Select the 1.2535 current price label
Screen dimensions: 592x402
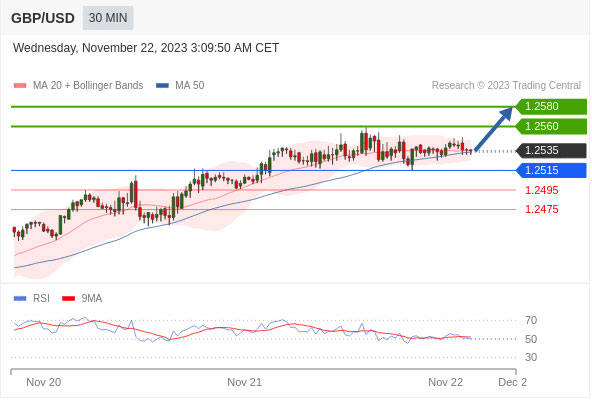click(551, 150)
